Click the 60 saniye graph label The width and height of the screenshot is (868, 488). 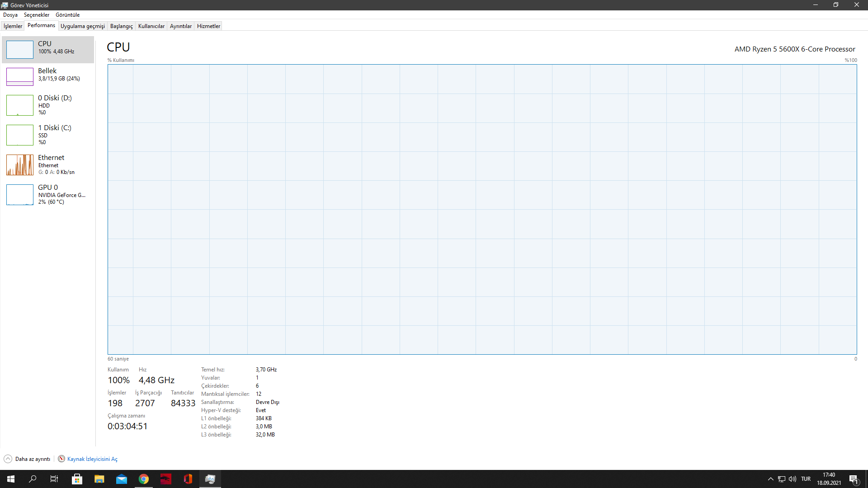tap(118, 359)
